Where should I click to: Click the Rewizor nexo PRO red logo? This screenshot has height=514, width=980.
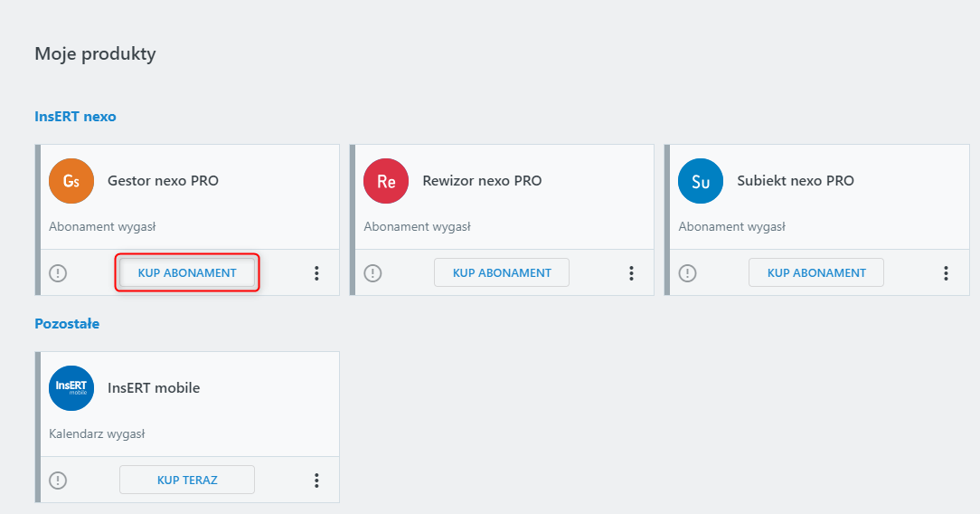click(386, 181)
